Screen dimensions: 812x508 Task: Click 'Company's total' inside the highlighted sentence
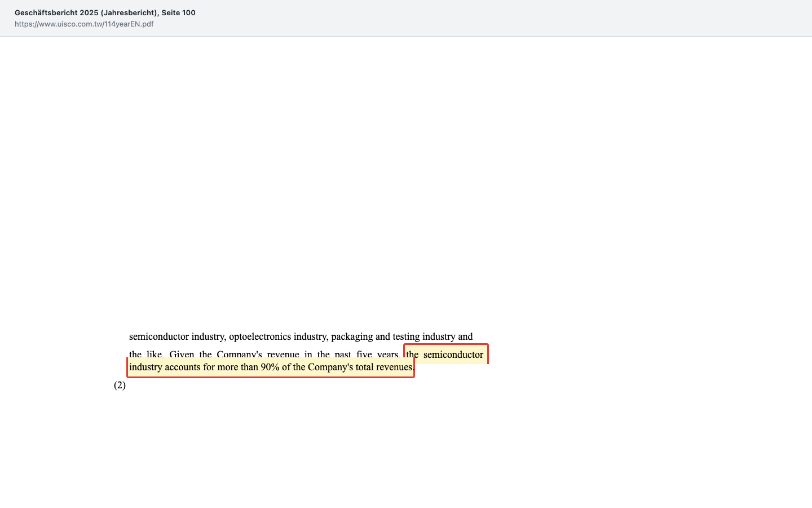click(x=330, y=367)
